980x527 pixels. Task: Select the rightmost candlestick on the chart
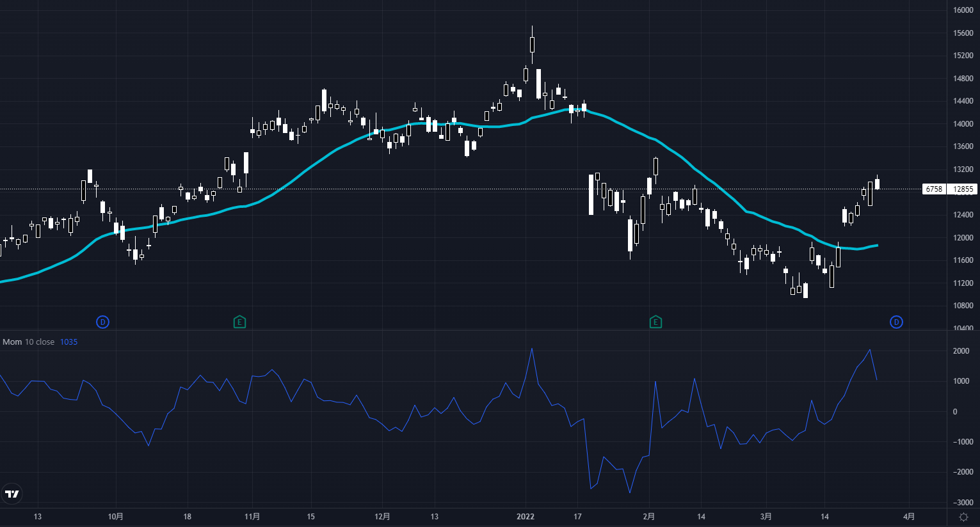[877, 184]
